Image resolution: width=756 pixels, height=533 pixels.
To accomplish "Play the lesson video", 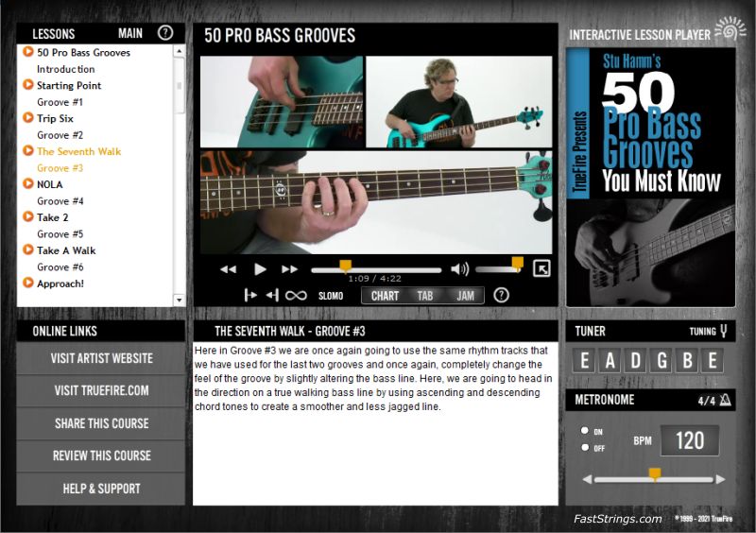I will coord(260,269).
